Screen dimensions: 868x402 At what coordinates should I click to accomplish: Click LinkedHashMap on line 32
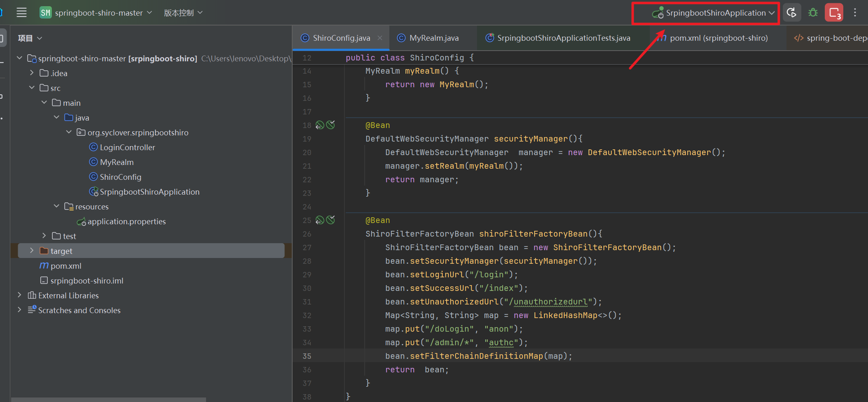click(565, 315)
